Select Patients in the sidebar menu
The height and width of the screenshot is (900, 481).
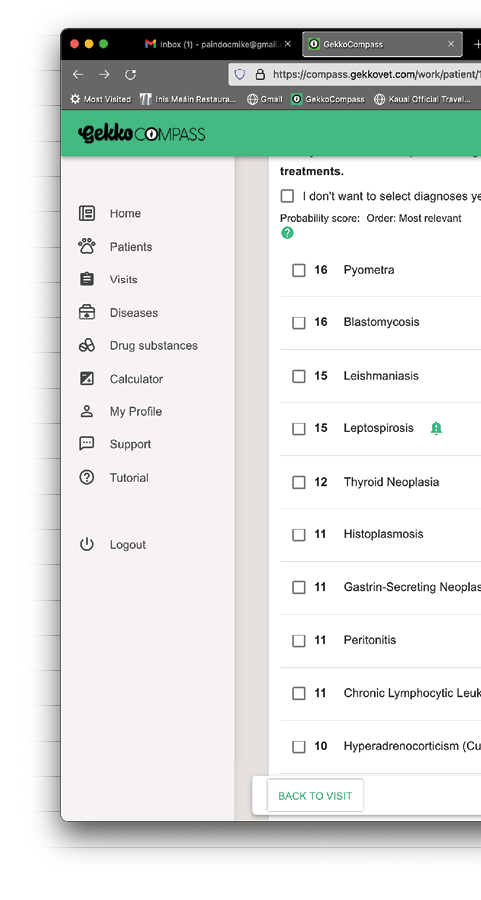pyautogui.click(x=131, y=247)
